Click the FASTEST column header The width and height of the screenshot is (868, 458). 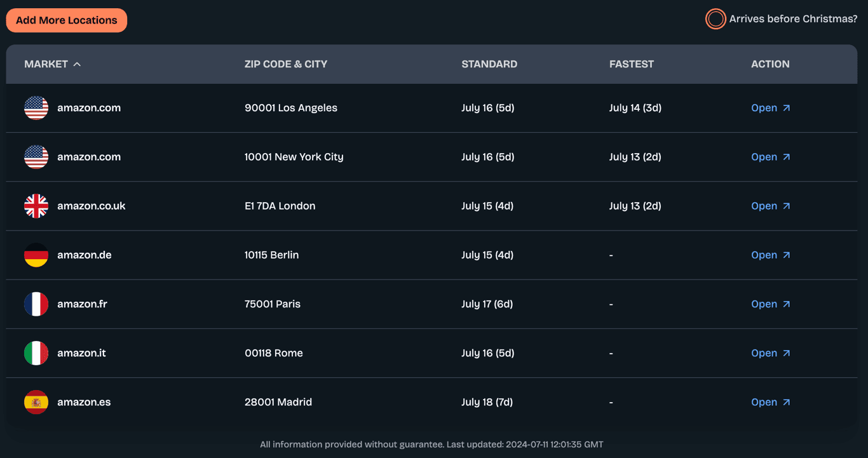tap(632, 64)
